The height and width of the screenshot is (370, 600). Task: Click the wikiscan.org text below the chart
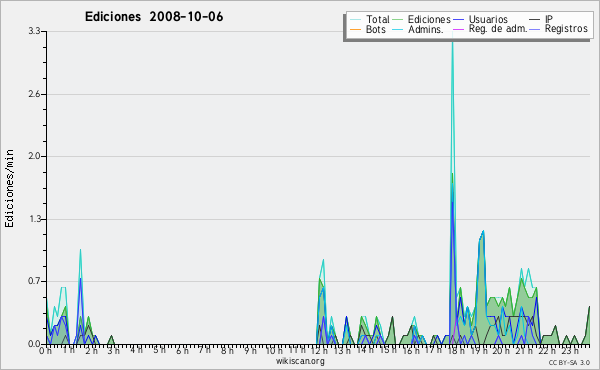click(x=300, y=361)
